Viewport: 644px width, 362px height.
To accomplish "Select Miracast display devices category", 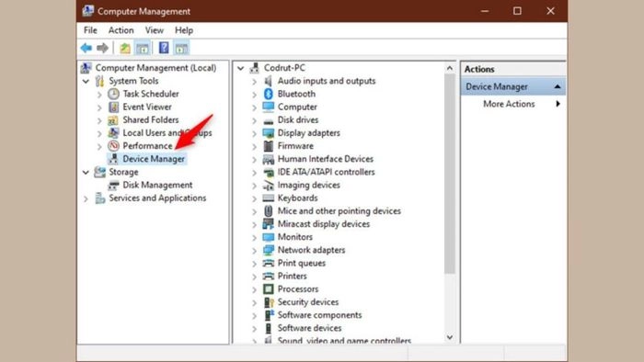I will tap(324, 224).
